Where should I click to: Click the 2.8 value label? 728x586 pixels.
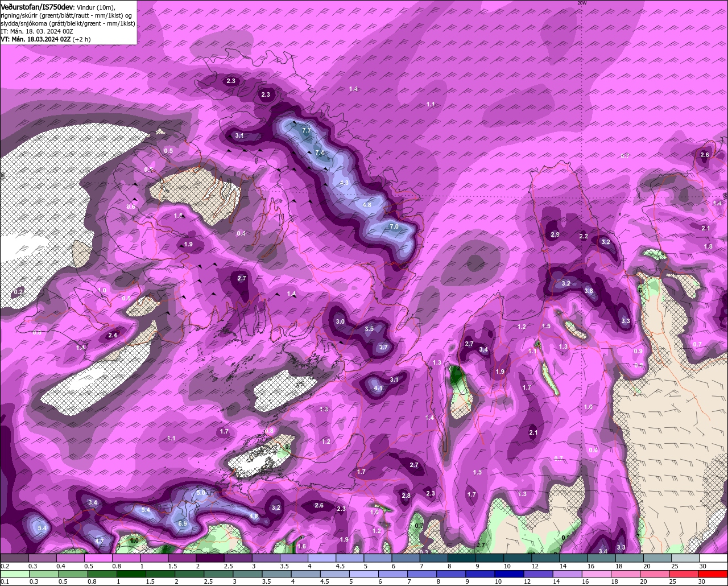(x=406, y=496)
